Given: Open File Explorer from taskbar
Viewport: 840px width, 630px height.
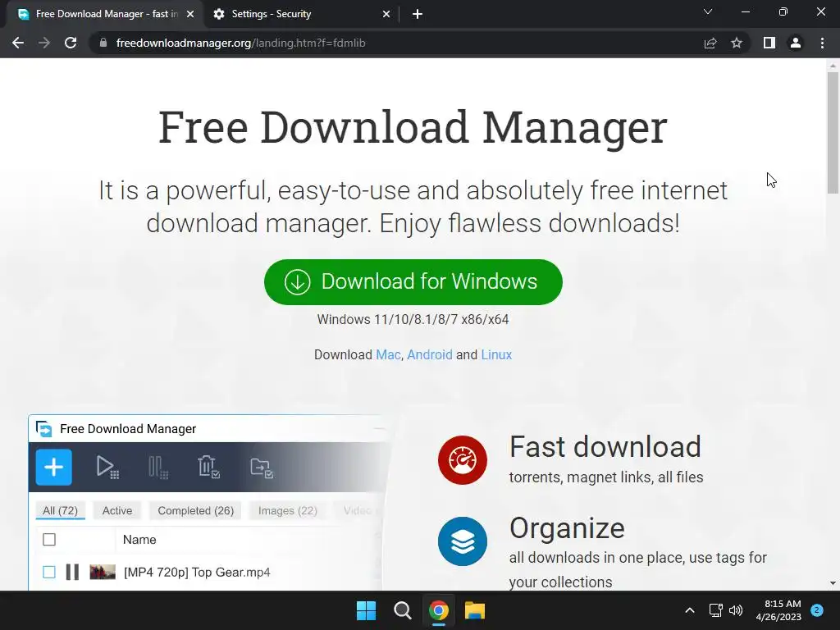Looking at the screenshot, I should [475, 610].
